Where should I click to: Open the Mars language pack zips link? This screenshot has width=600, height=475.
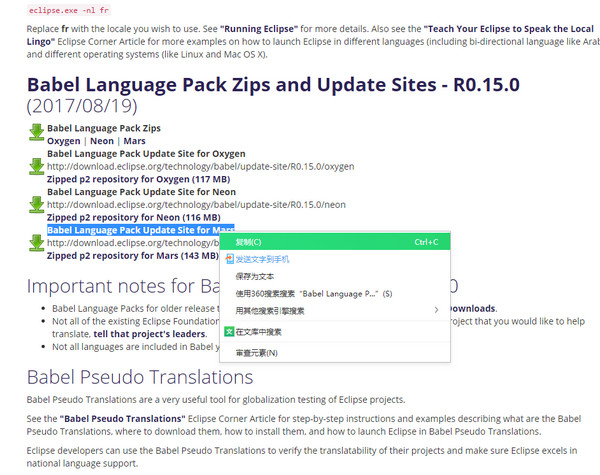click(134, 141)
